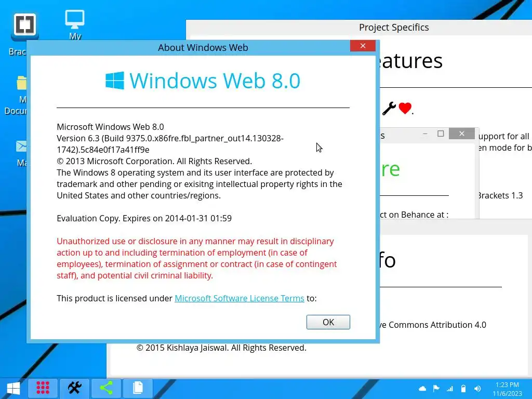Click the wrench icon in Project Specifics
The image size is (532, 399).
coord(389,109)
